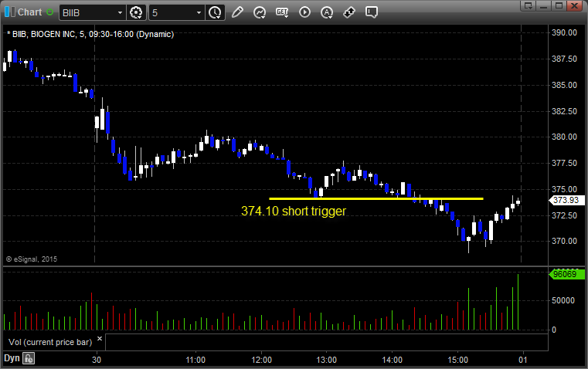Click the green connection status circle
The height and width of the screenshot is (369, 588).
point(50,12)
